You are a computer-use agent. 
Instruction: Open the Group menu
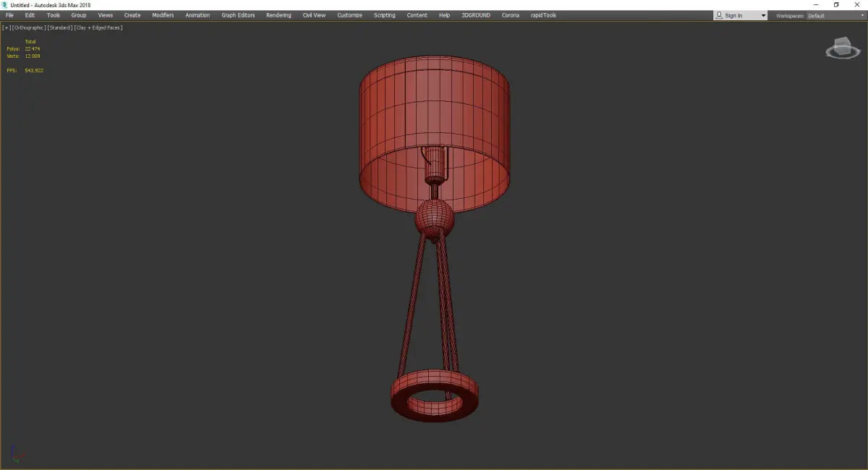pos(78,15)
